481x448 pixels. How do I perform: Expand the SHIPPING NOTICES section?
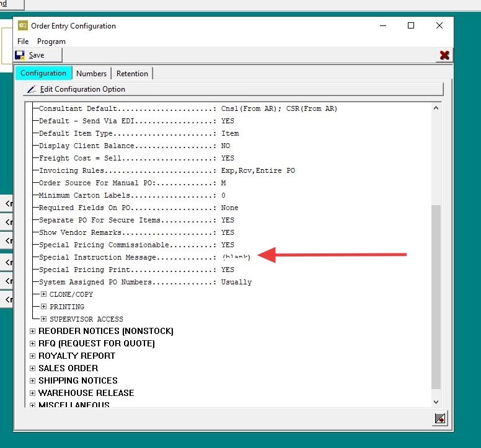tap(32, 380)
